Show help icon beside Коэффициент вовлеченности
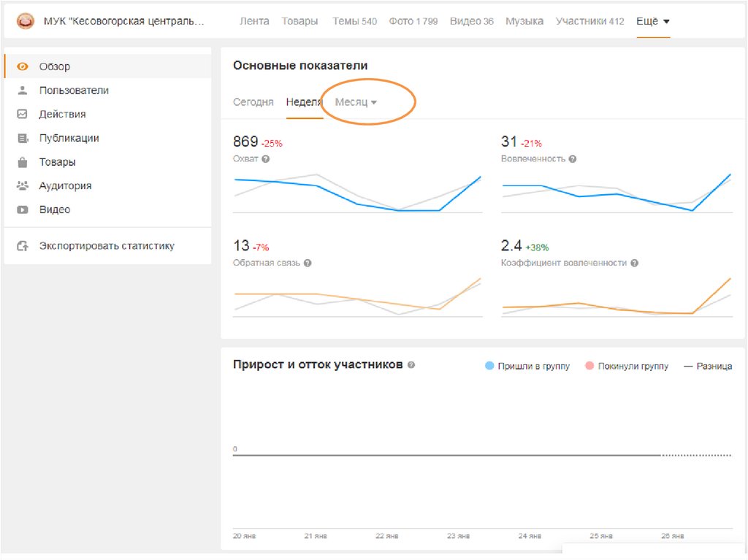Screen dimensions: 748x560 click(x=635, y=263)
